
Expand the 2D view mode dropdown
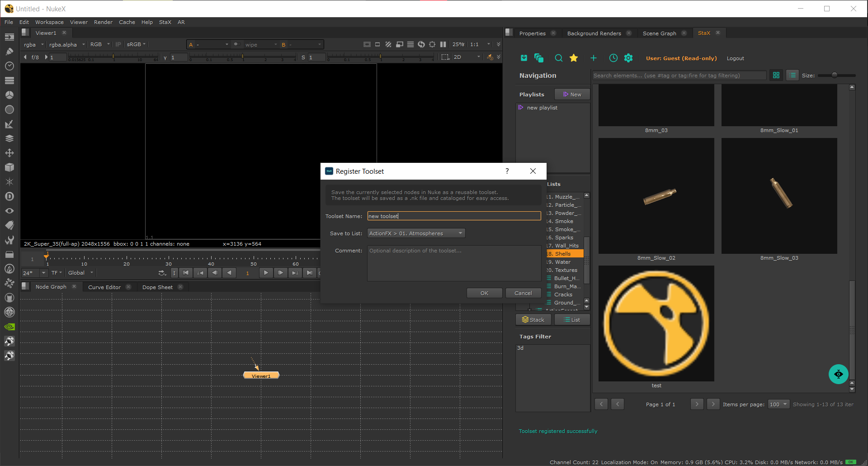467,57
